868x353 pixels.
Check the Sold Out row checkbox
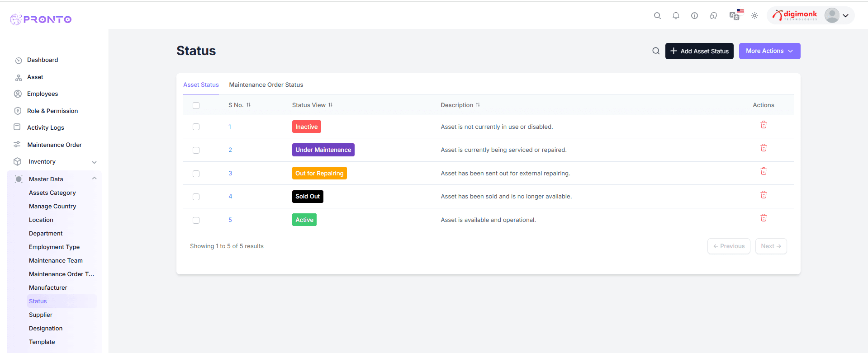click(196, 197)
